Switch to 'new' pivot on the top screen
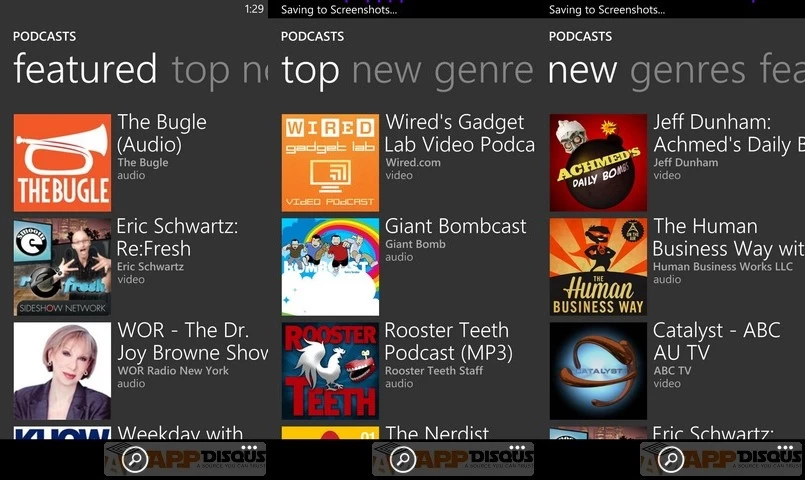This screenshot has width=805, height=480. [387, 71]
